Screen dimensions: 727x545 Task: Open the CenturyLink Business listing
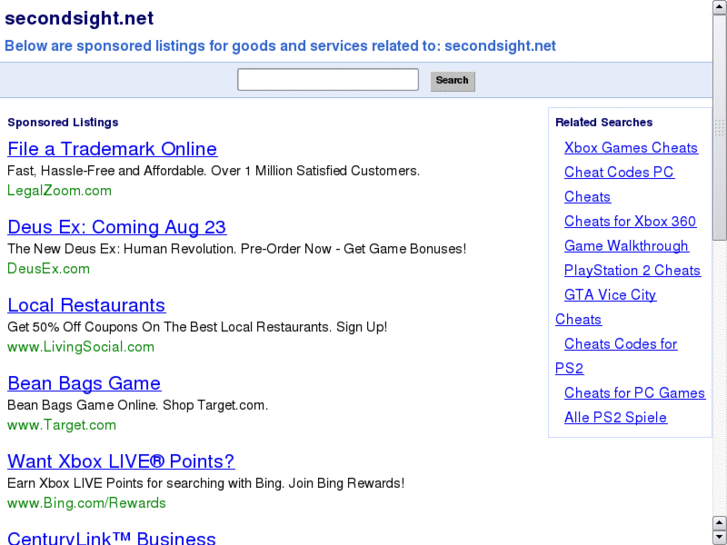(x=112, y=538)
